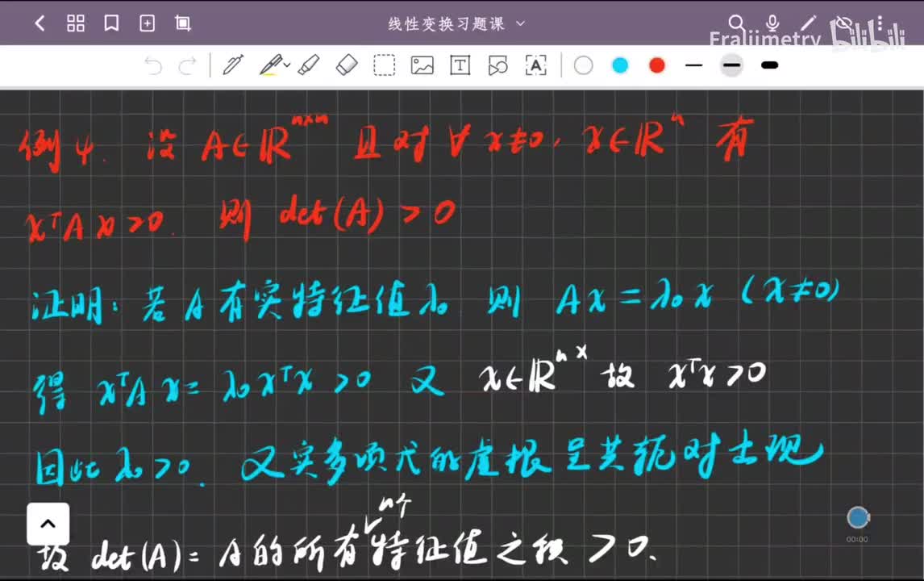This screenshot has height=581, width=924.
Task: Pick the thinnest stroke width
Action: click(x=694, y=65)
